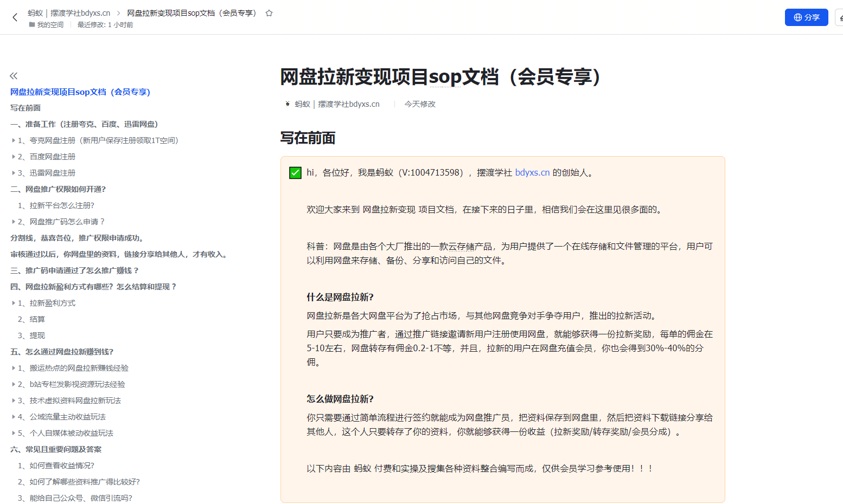
Task: Click the globe icon on the 分享 button
Action: pyautogui.click(x=797, y=17)
